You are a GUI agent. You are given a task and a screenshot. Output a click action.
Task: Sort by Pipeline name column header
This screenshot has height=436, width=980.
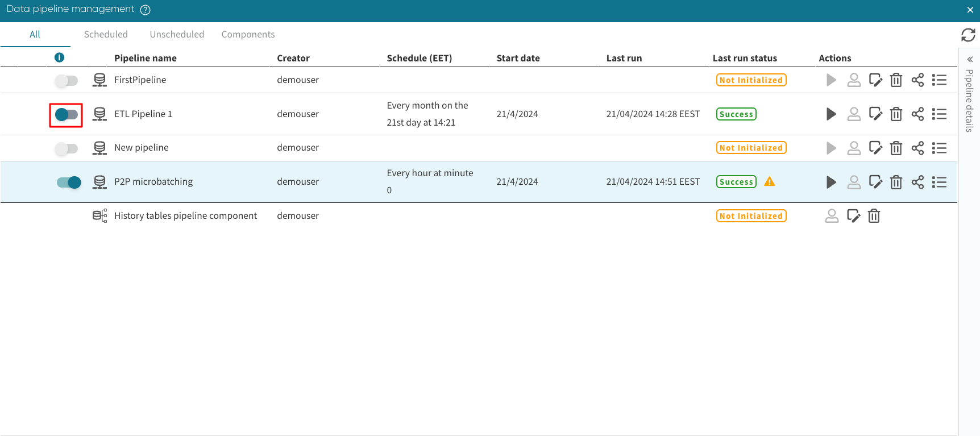coord(146,58)
